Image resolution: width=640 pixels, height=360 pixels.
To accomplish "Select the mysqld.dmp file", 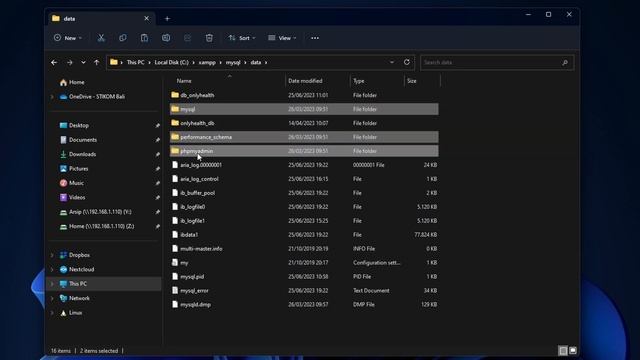I will (304, 304).
